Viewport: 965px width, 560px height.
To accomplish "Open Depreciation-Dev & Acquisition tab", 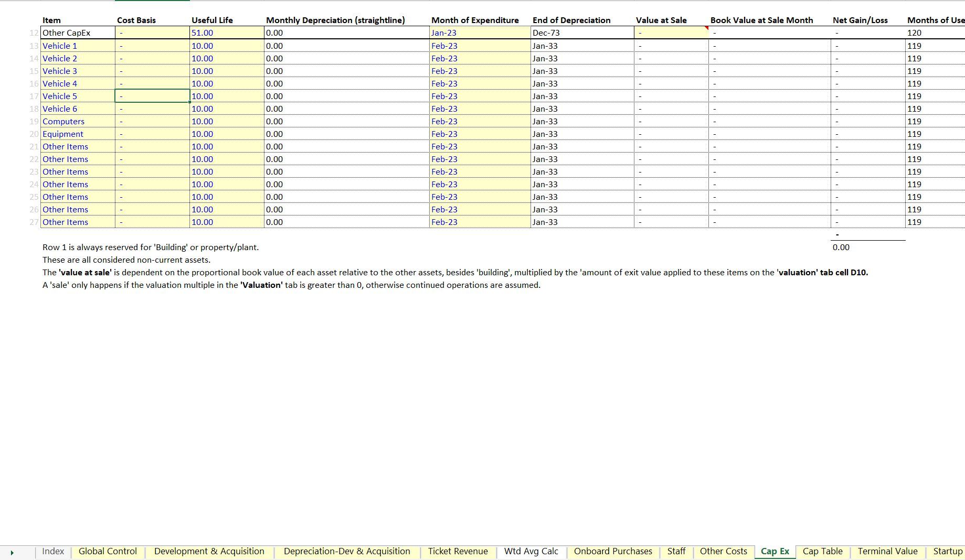I will (347, 552).
